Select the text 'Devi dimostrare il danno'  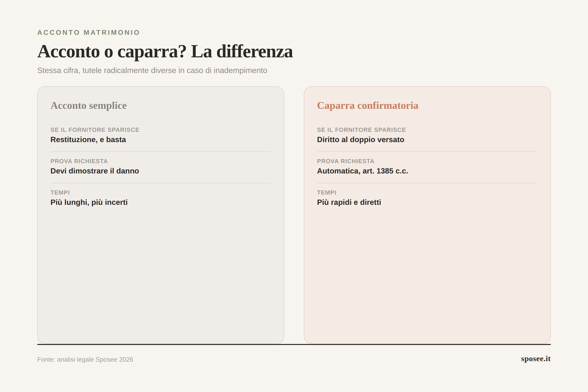95,171
